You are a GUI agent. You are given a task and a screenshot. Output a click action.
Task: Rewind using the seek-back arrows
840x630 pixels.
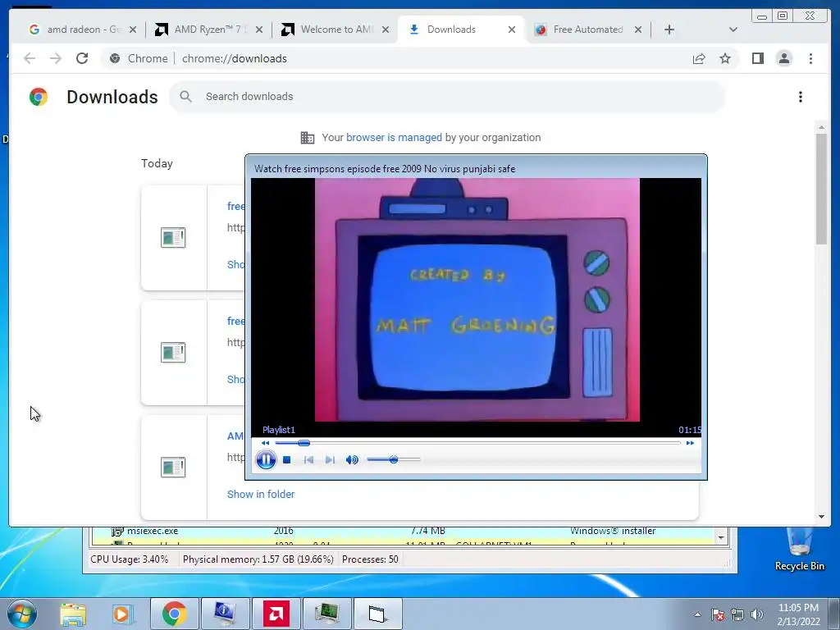point(265,443)
